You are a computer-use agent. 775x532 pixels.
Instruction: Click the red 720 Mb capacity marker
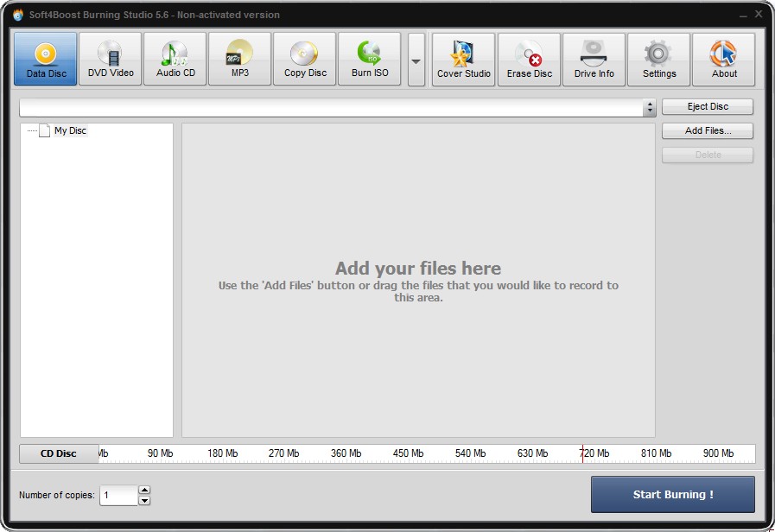tap(582, 453)
